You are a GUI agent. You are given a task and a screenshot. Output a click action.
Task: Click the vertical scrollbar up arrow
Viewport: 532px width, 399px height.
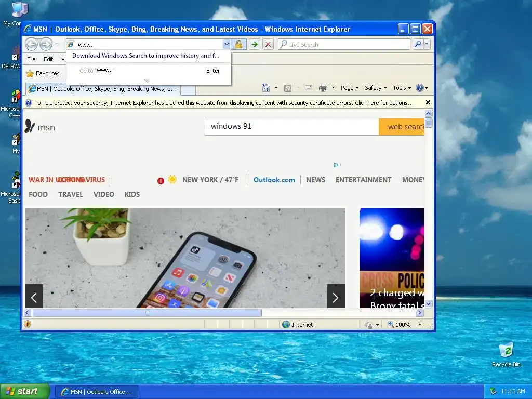428,114
